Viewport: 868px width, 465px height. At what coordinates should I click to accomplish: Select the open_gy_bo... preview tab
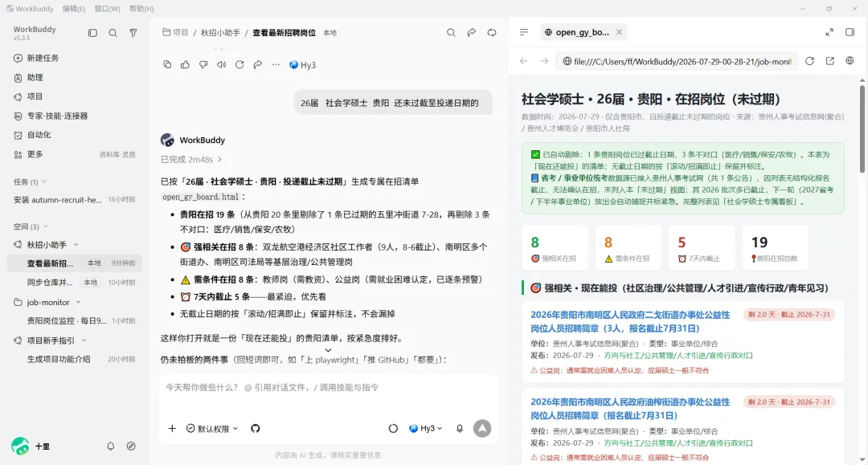click(583, 32)
